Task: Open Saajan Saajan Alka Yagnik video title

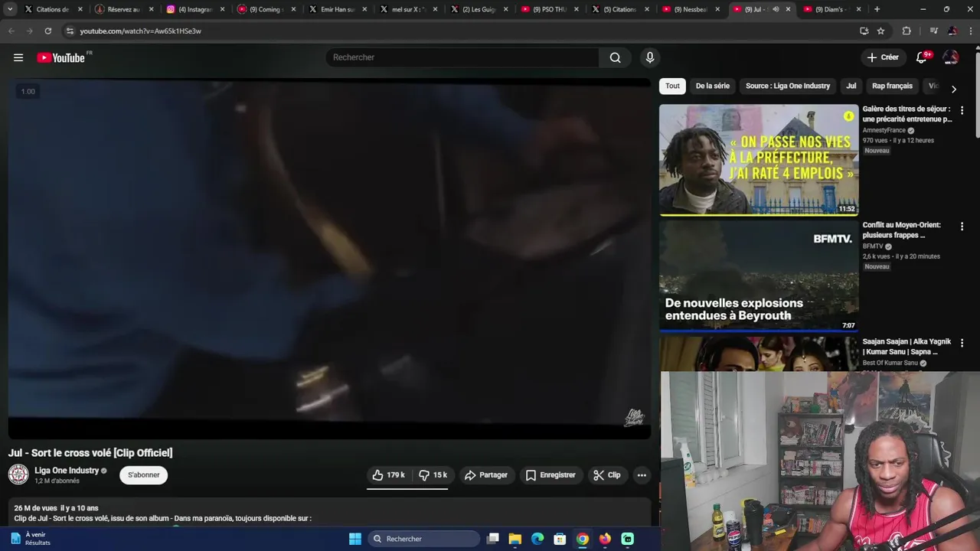Action: 906,347
